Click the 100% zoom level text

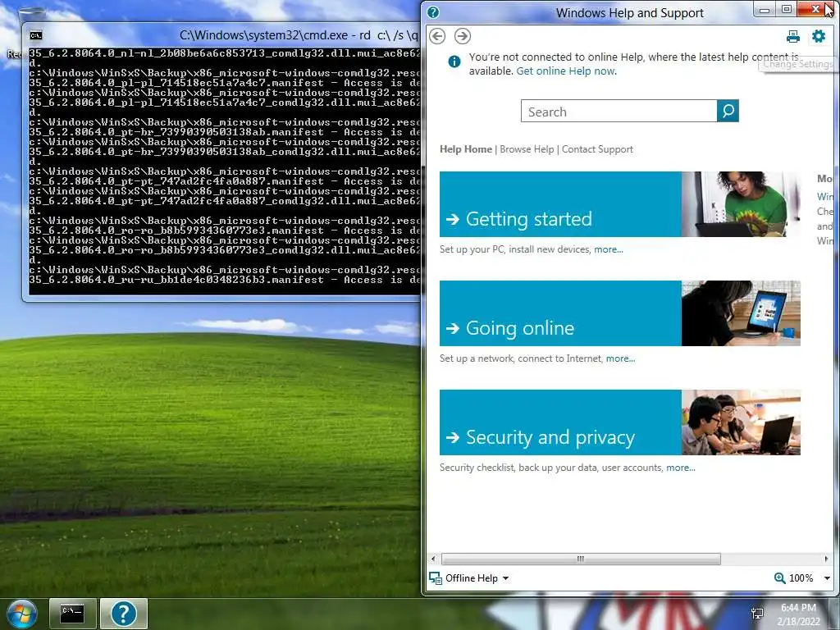coord(801,578)
